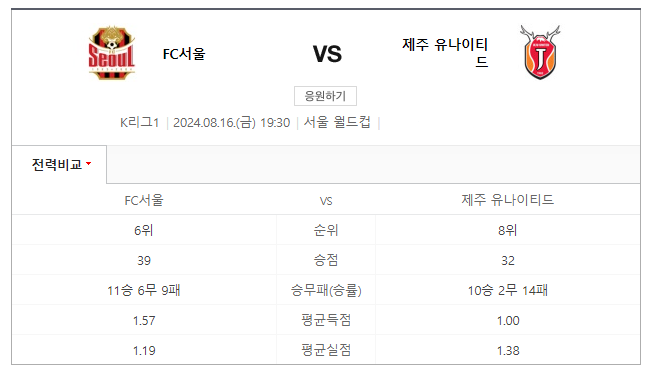Click Jeju's 10승 2무 14패 record
This screenshot has height=369, width=647.
point(508,290)
